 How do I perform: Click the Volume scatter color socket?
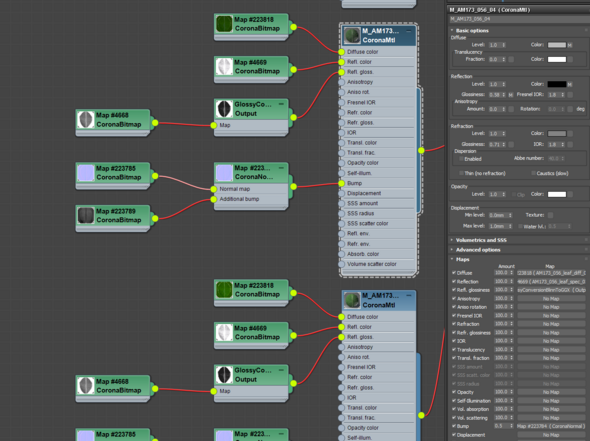[341, 264]
